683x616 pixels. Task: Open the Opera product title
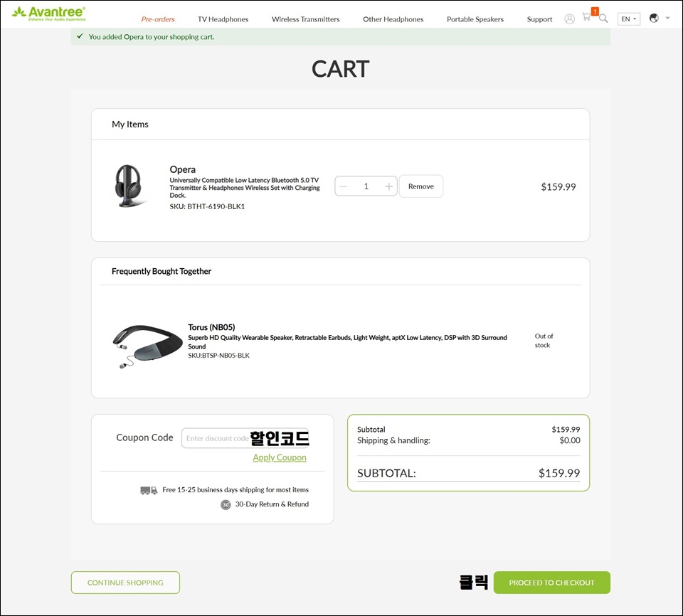[183, 169]
